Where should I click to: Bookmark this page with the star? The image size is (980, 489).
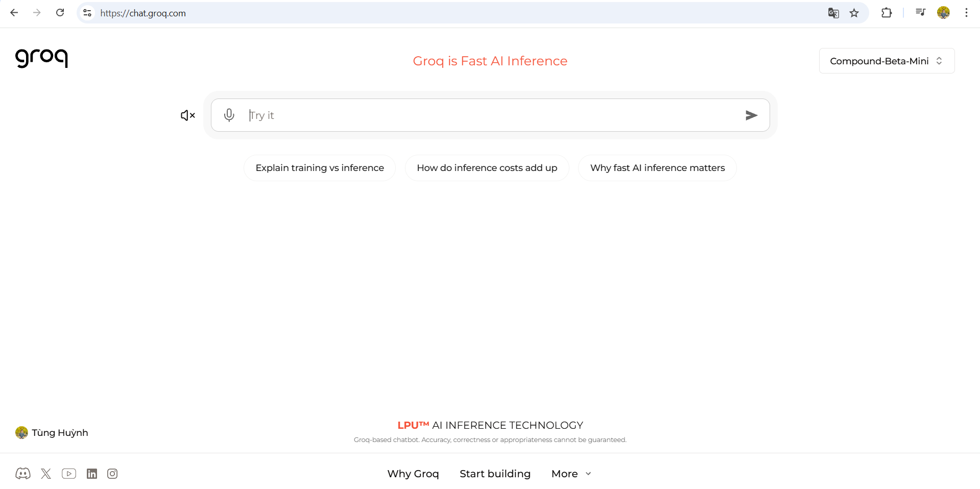point(854,13)
